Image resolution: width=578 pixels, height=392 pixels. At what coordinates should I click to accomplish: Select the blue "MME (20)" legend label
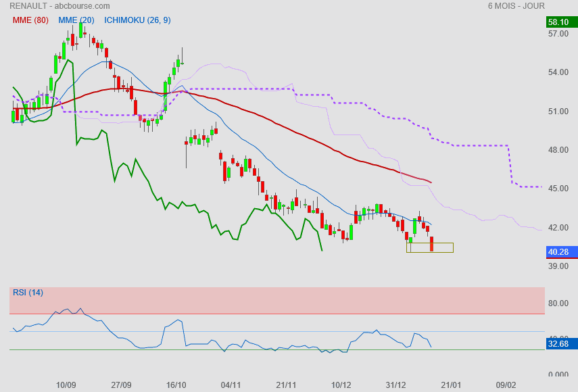point(76,20)
